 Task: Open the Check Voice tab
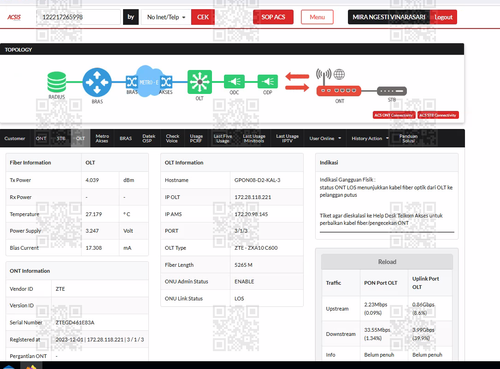(172, 138)
